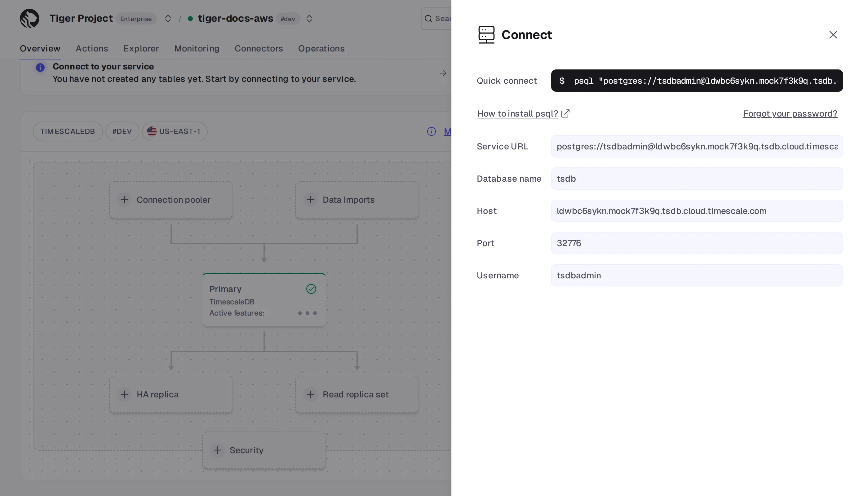This screenshot has height=496, width=868.
Task: Click the blue info icon in banner
Action: pos(40,68)
